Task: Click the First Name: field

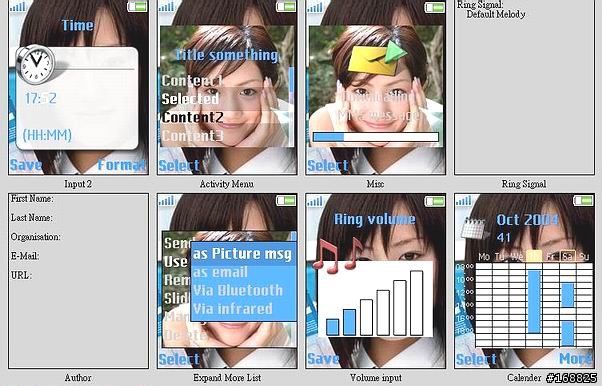Action: [32, 199]
